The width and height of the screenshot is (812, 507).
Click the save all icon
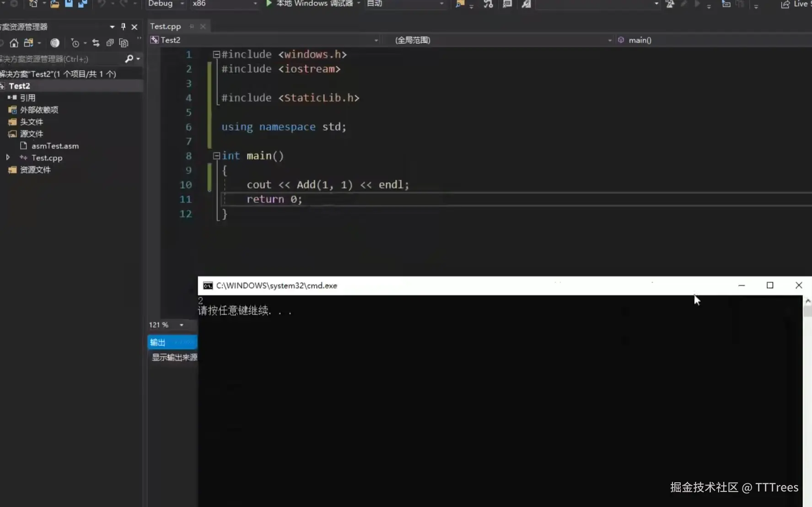tap(82, 4)
